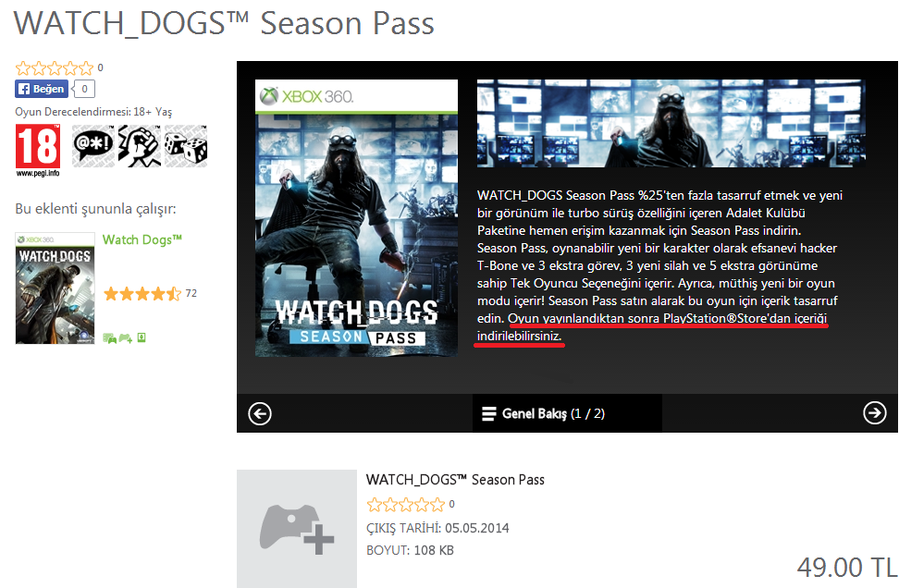899x588 pixels.
Task: Click the right arrow in the overview carousel
Action: [874, 412]
